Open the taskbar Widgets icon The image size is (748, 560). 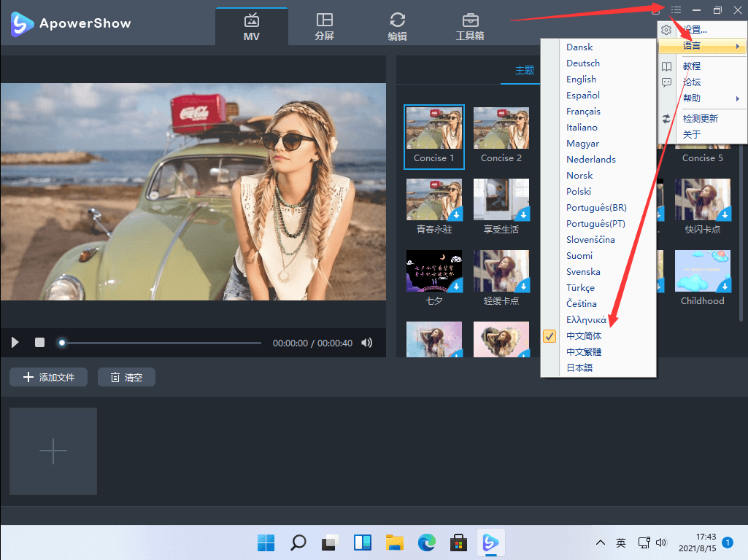coord(363,542)
